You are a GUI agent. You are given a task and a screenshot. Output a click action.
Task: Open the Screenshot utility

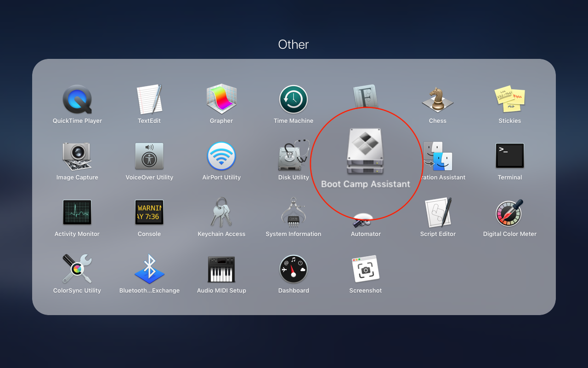tap(366, 269)
